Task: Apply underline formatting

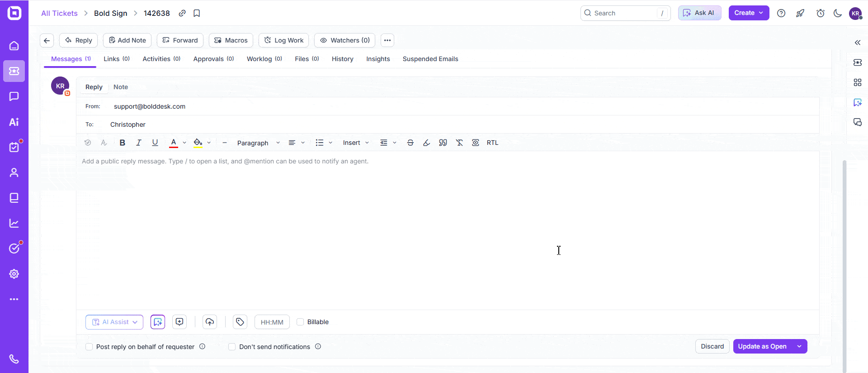Action: coord(155,143)
